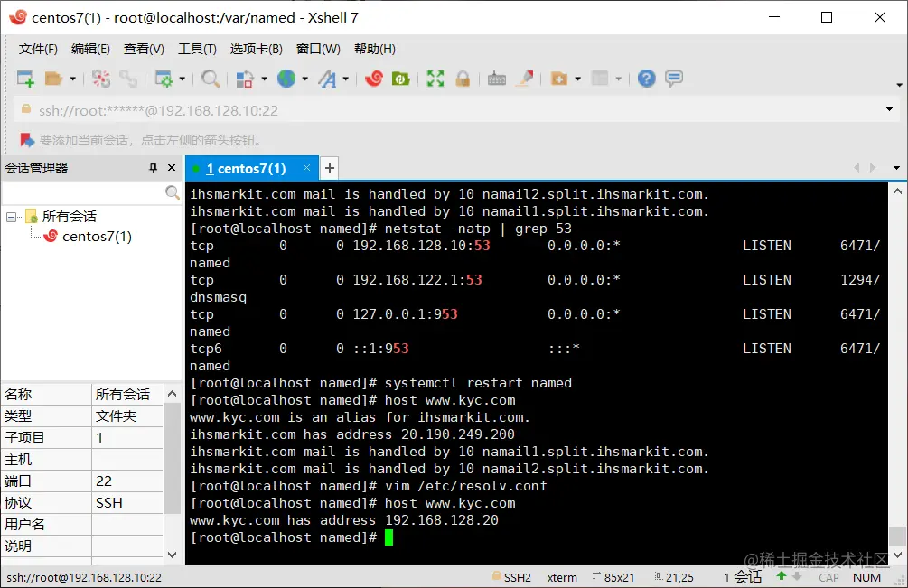Click the globe encoding icon
The height and width of the screenshot is (588, 908).
pos(286,79)
